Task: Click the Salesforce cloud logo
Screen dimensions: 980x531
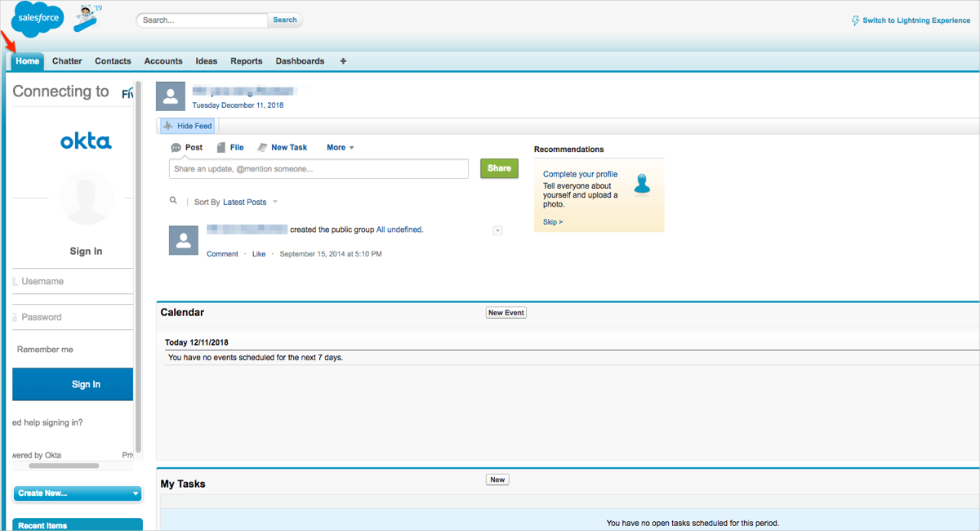Action: point(38,20)
